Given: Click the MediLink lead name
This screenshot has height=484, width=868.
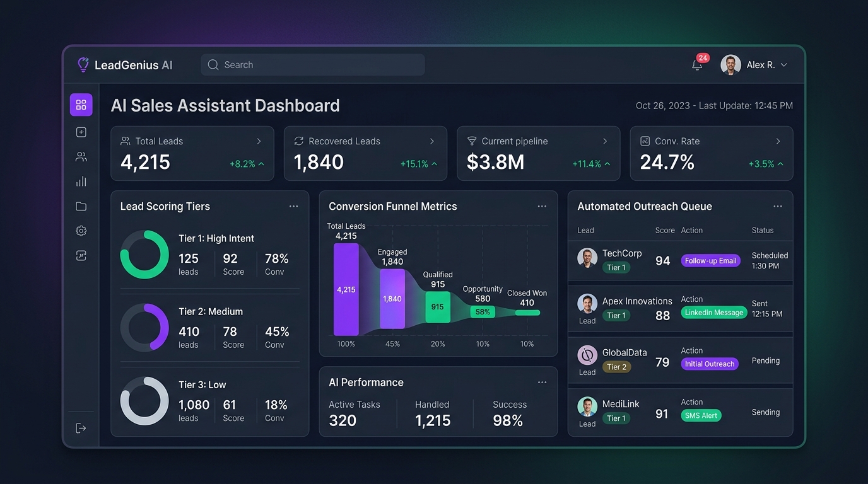Looking at the screenshot, I should coord(621,404).
